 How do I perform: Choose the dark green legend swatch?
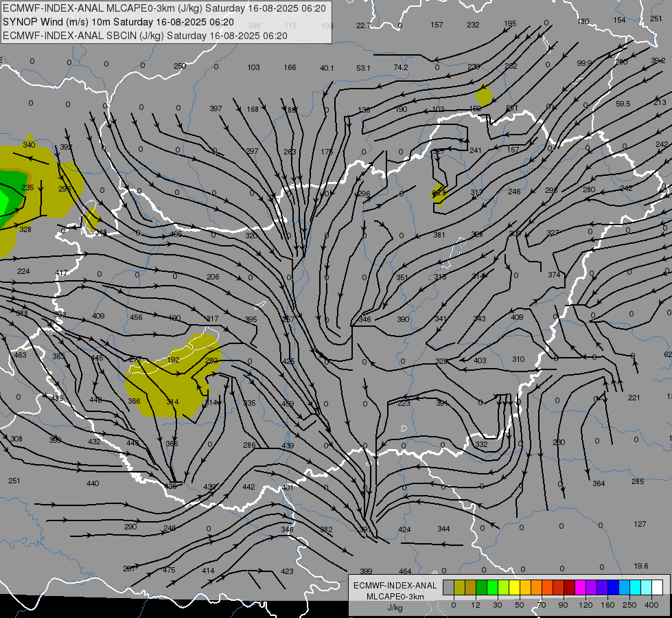pyautogui.click(x=481, y=588)
